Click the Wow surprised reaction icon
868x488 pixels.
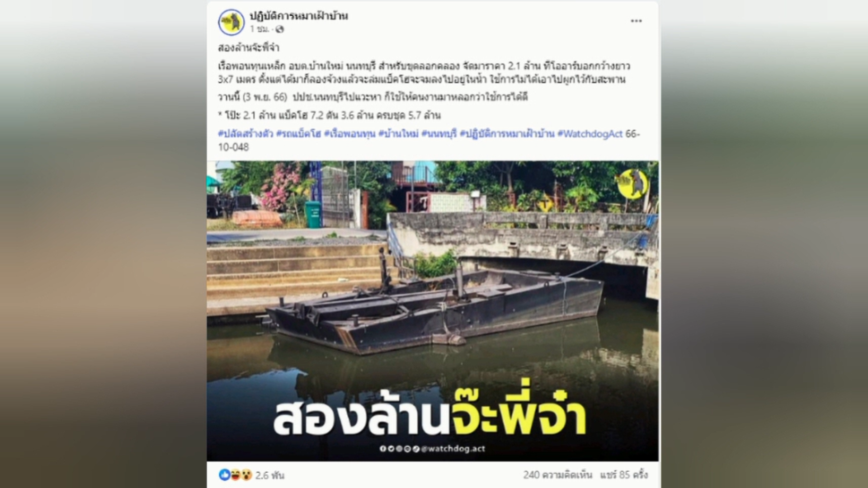pyautogui.click(x=246, y=474)
